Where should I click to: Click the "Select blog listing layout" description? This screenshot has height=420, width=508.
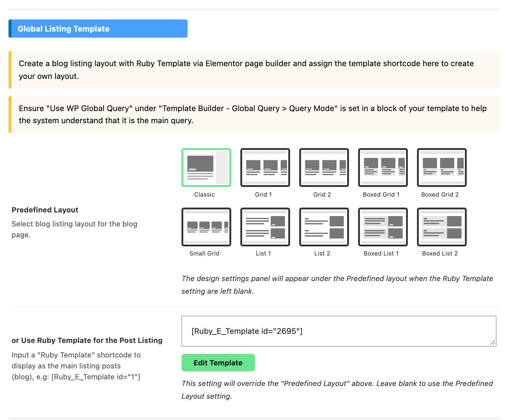point(74,229)
